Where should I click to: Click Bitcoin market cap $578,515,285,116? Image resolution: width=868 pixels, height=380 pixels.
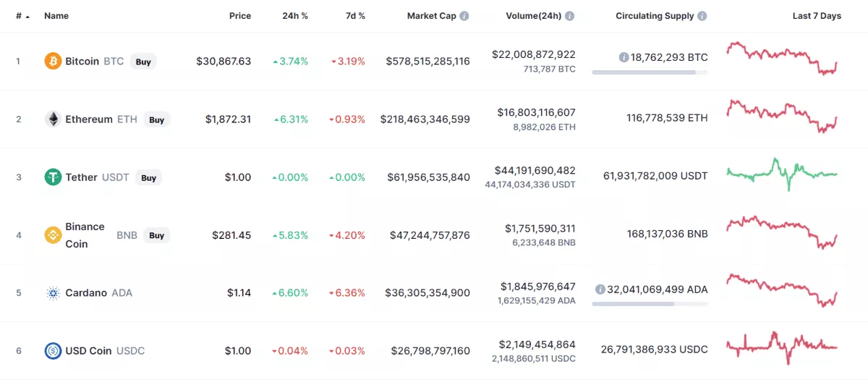pos(427,62)
